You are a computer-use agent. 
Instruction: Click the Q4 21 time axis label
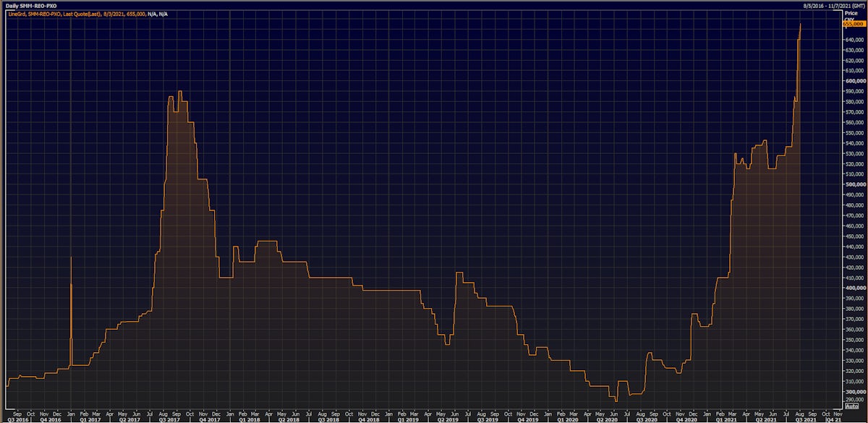(833, 419)
